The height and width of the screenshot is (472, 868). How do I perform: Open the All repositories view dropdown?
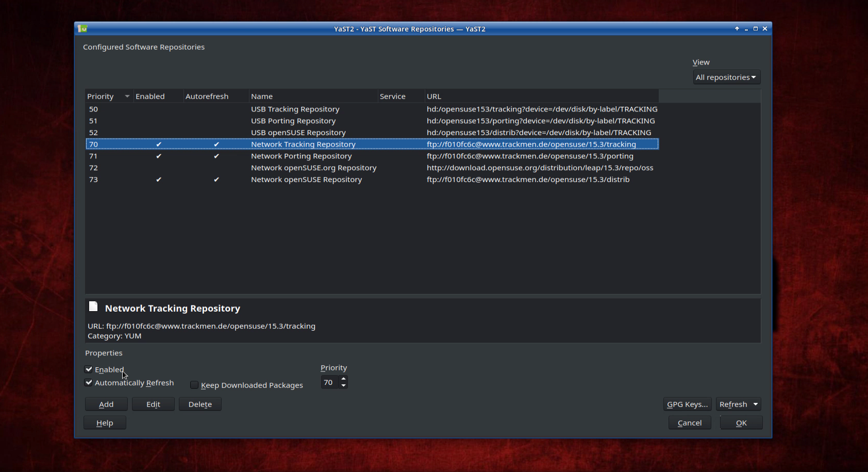[x=726, y=77]
